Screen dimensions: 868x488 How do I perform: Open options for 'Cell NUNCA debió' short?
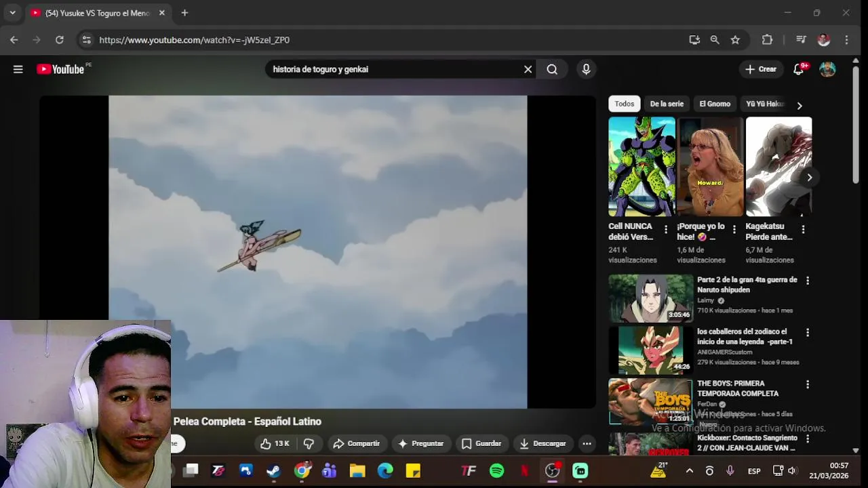(x=666, y=230)
